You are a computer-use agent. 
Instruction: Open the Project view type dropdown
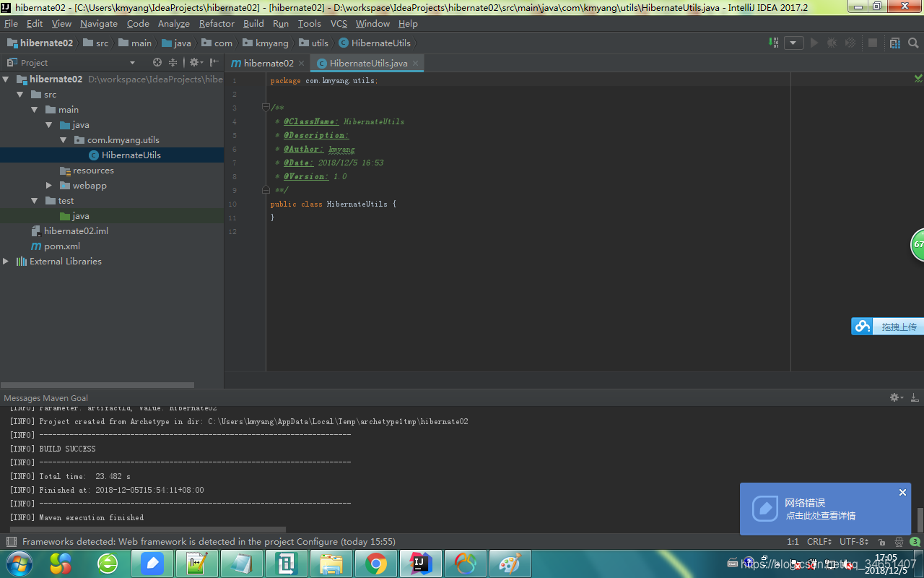pos(132,63)
